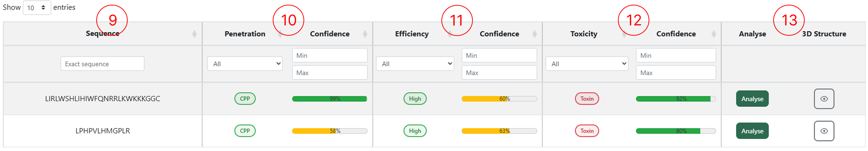
Task: Click Max field under Efficiency Confidence
Action: point(499,72)
